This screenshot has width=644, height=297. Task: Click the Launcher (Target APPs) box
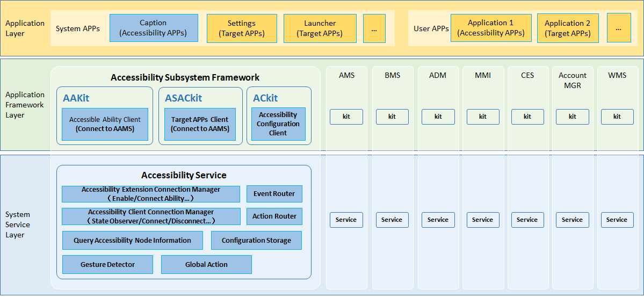(x=320, y=28)
